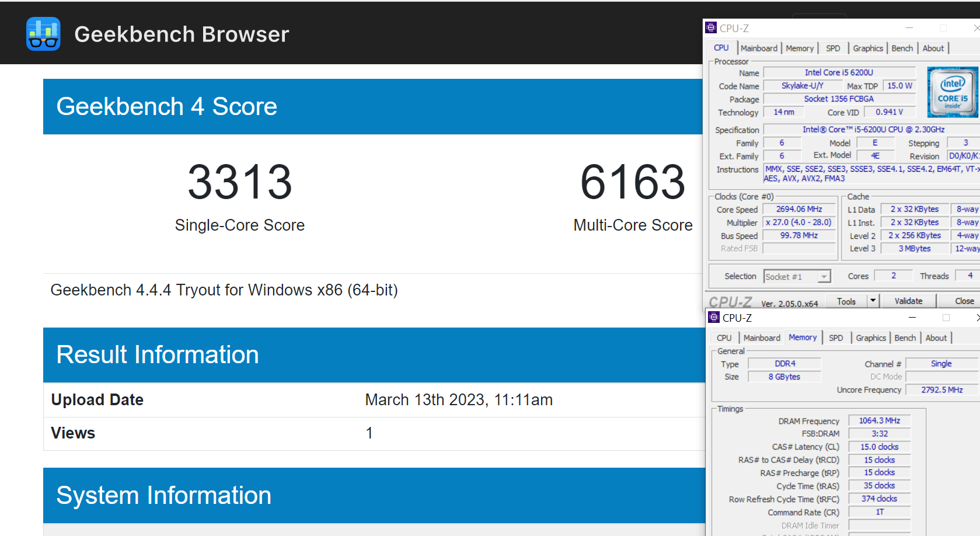
Task: Minimize the lower CPU-Z window
Action: pos(912,318)
